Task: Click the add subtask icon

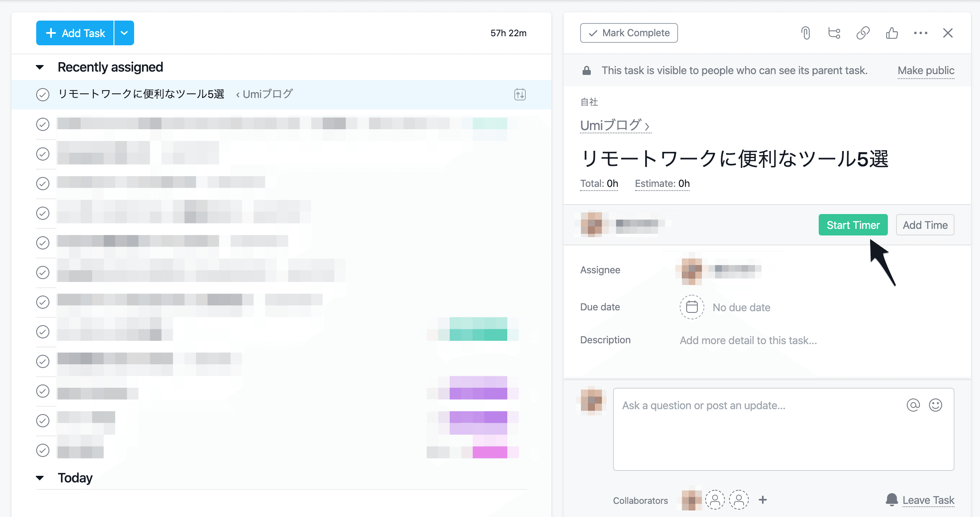Action: [x=834, y=33]
